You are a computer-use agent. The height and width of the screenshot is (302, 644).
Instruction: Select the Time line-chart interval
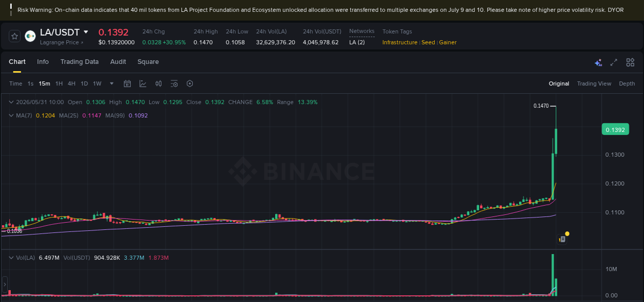(x=15, y=83)
